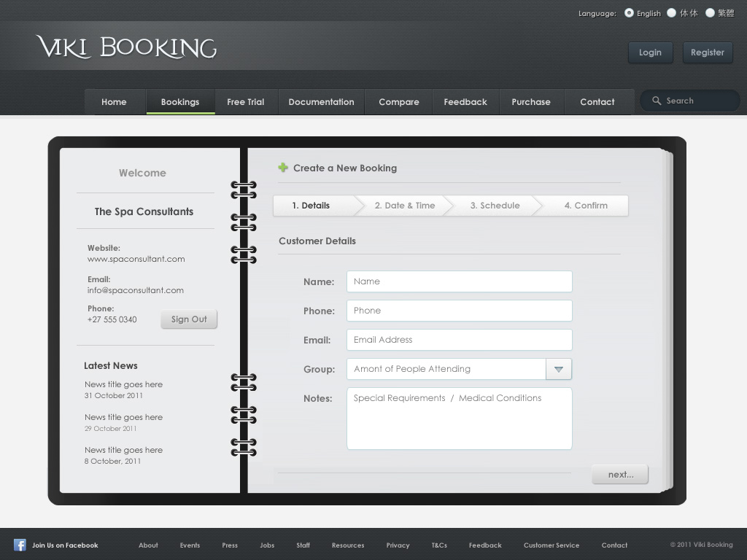Click the Viki Booking logo

126,47
